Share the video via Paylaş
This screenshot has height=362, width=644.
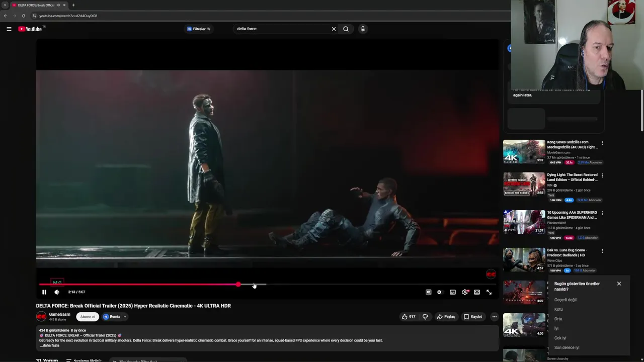click(x=446, y=317)
